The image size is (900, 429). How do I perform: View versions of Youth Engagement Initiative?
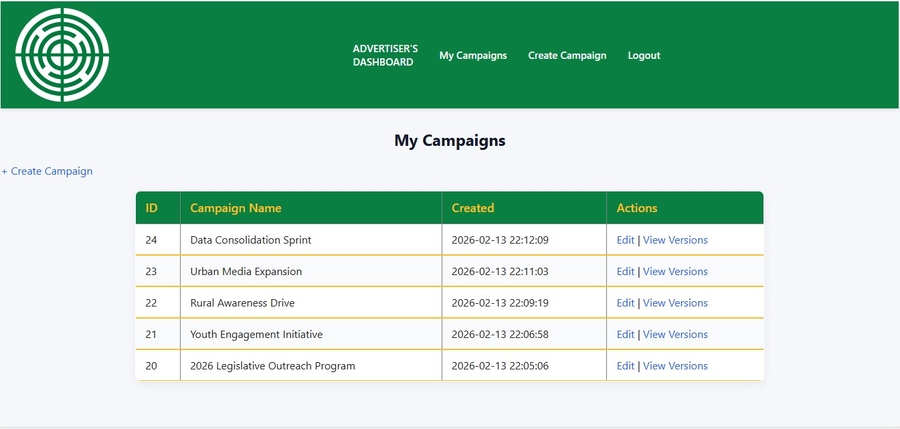click(675, 334)
